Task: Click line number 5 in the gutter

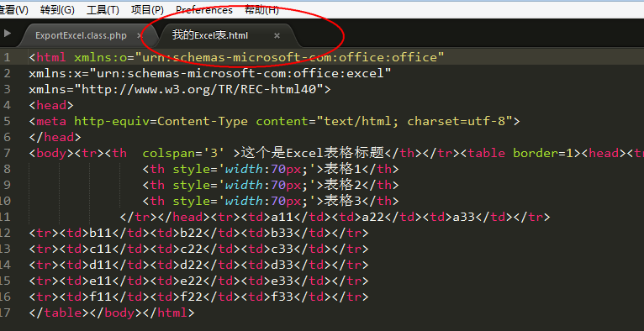Action: tap(7, 122)
